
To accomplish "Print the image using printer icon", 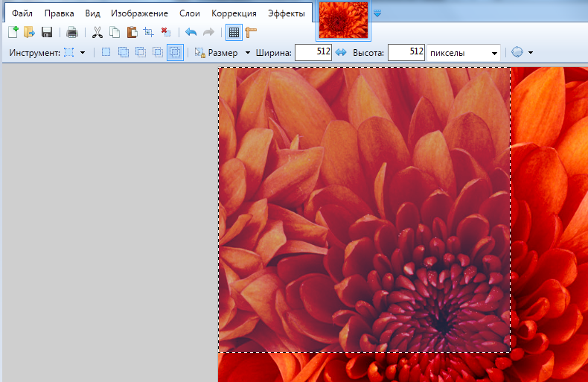I will (72, 32).
